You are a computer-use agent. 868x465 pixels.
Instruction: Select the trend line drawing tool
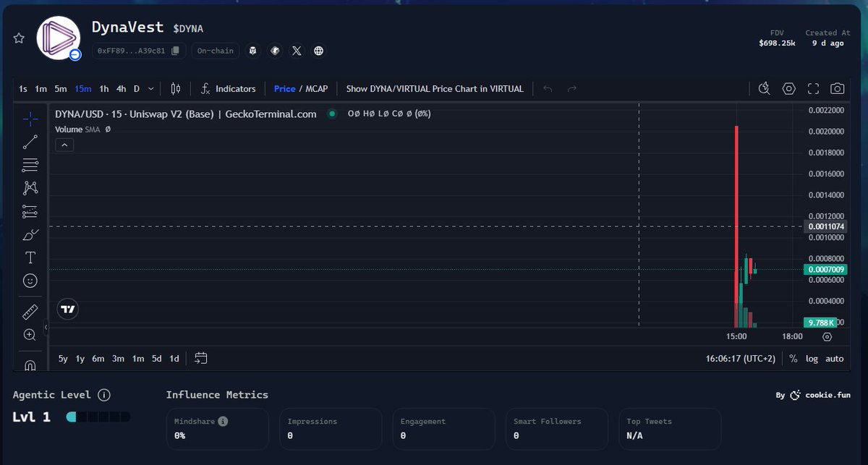30,142
